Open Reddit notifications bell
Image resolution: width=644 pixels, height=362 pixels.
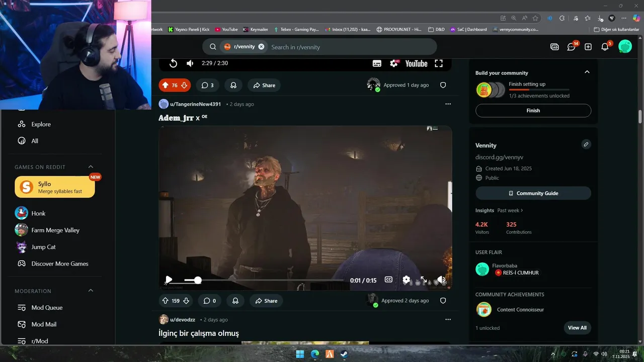[605, 47]
